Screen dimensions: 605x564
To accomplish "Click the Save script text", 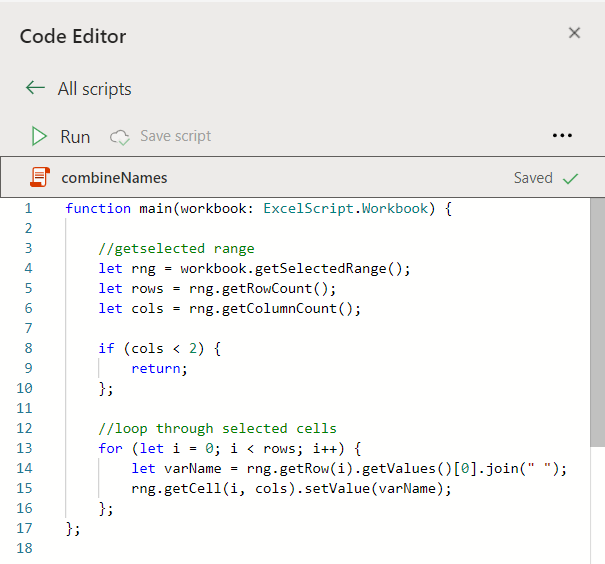I will point(176,136).
